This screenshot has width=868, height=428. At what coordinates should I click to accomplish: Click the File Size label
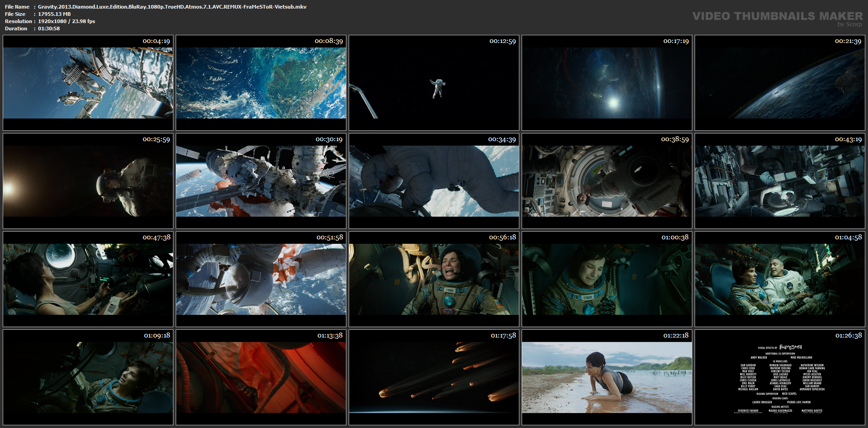[15, 14]
